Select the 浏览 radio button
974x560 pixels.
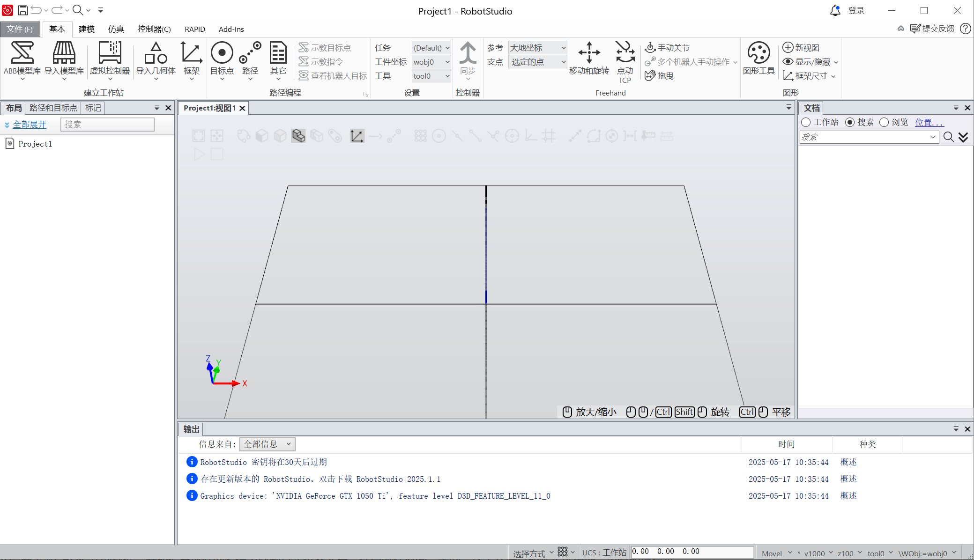point(884,122)
